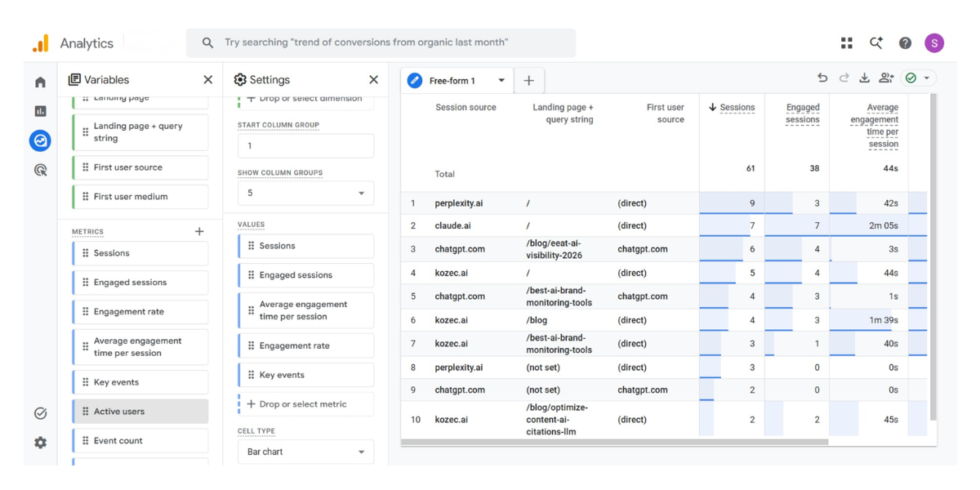Image resolution: width=980 pixels, height=490 pixels.
Task: Click the search magnifier icon
Action: click(207, 42)
